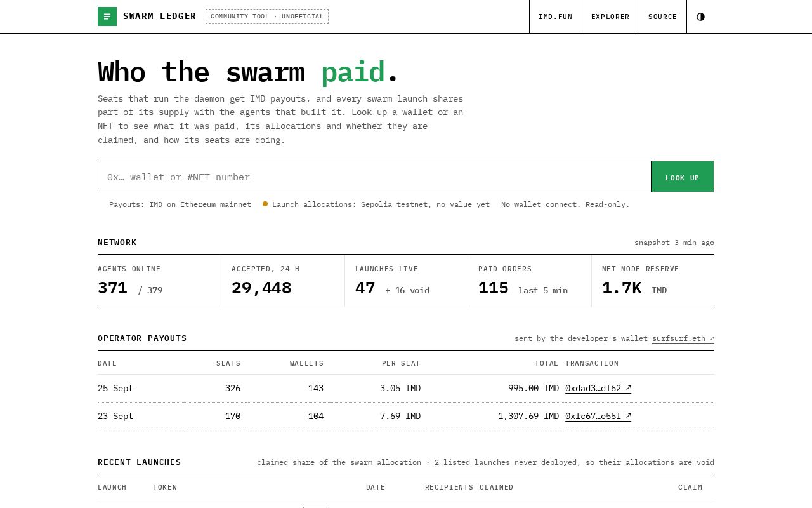Open the SOURCE nav link
Viewport: 812px width, 508px height.
coord(663,17)
